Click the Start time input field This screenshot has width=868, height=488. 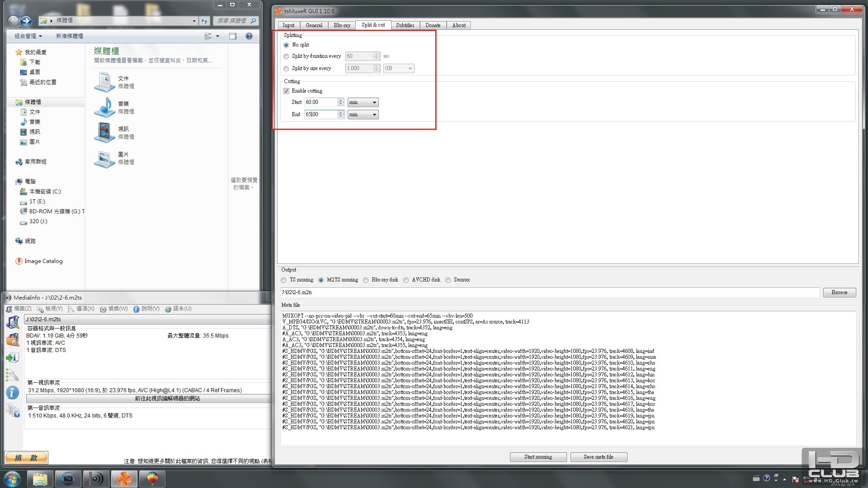tap(321, 103)
